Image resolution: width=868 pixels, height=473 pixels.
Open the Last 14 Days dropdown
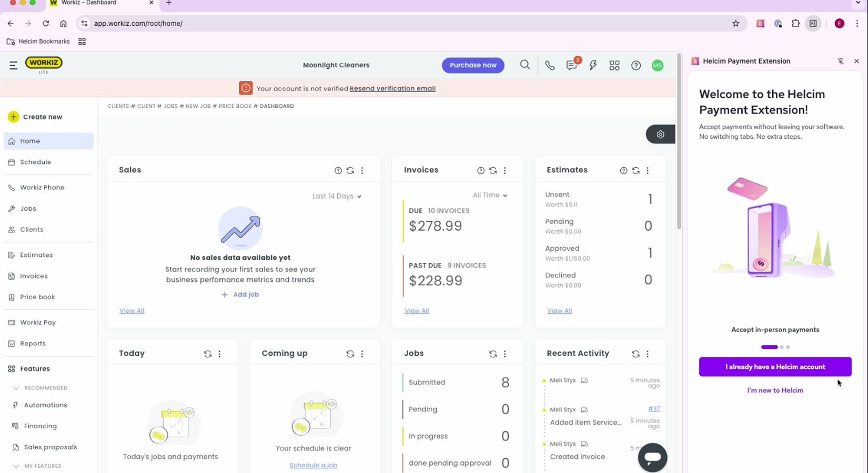(337, 196)
